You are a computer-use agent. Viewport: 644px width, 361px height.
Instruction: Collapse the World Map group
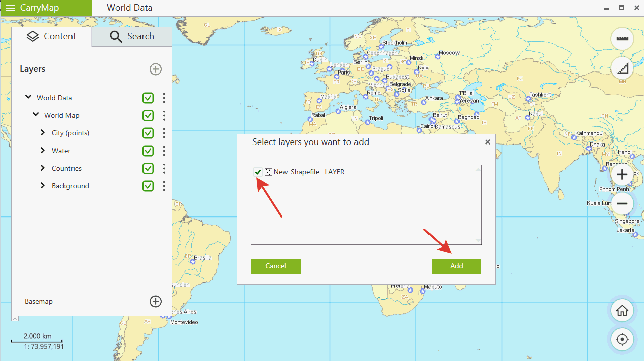click(36, 115)
